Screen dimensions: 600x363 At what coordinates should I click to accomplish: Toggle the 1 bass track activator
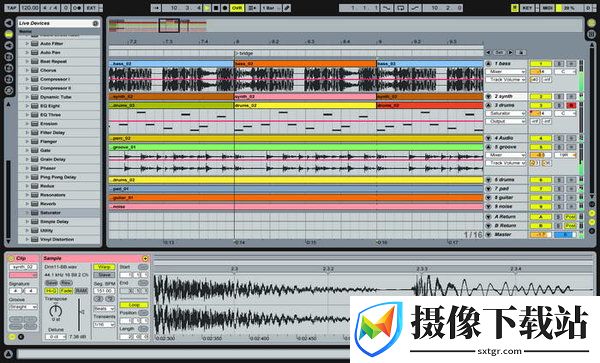541,63
